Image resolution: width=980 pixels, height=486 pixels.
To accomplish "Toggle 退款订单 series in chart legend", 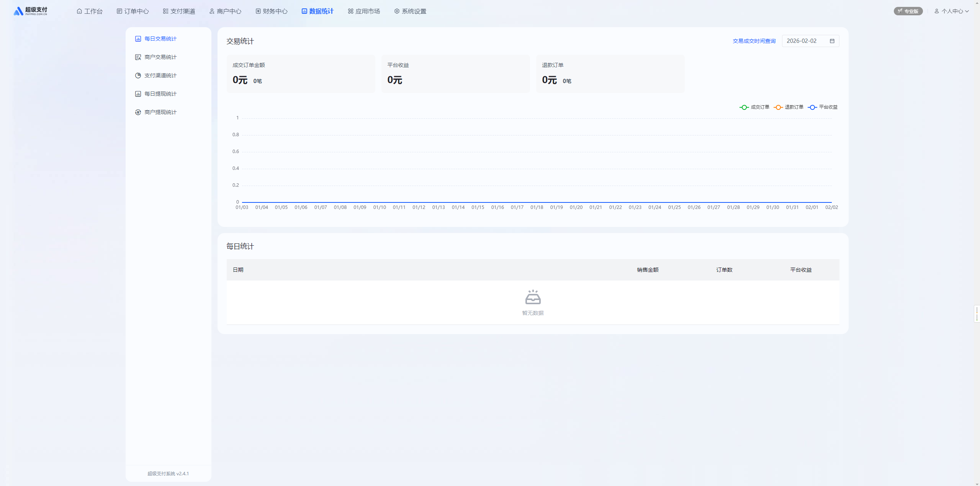I will point(788,107).
